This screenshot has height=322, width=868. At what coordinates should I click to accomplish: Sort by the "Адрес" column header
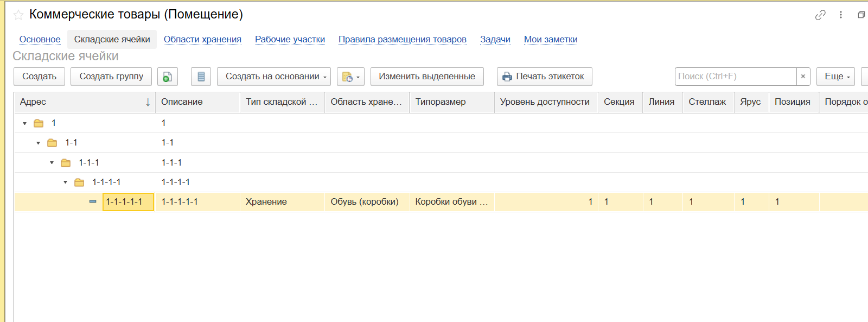click(x=81, y=102)
